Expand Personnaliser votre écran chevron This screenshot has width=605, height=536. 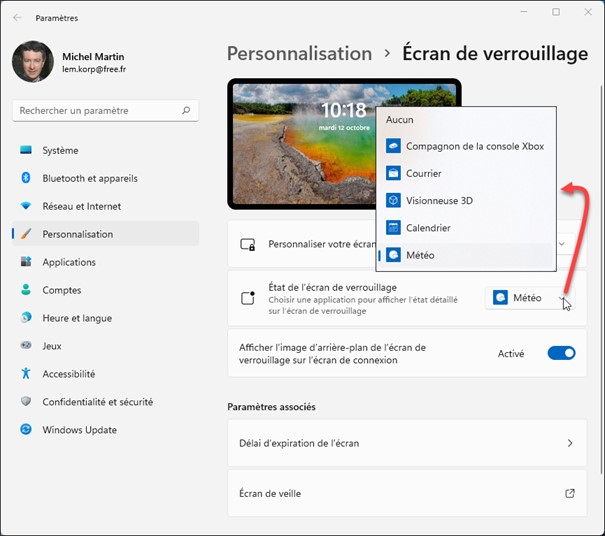[x=562, y=244]
